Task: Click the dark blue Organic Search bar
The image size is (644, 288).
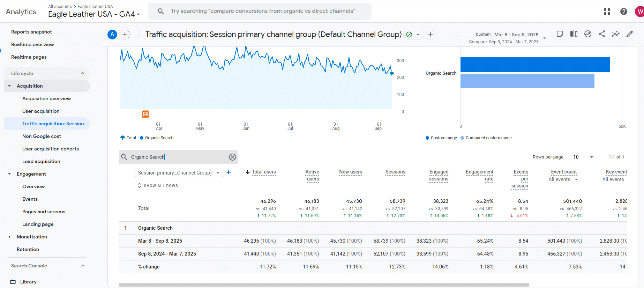Action: 535,65
